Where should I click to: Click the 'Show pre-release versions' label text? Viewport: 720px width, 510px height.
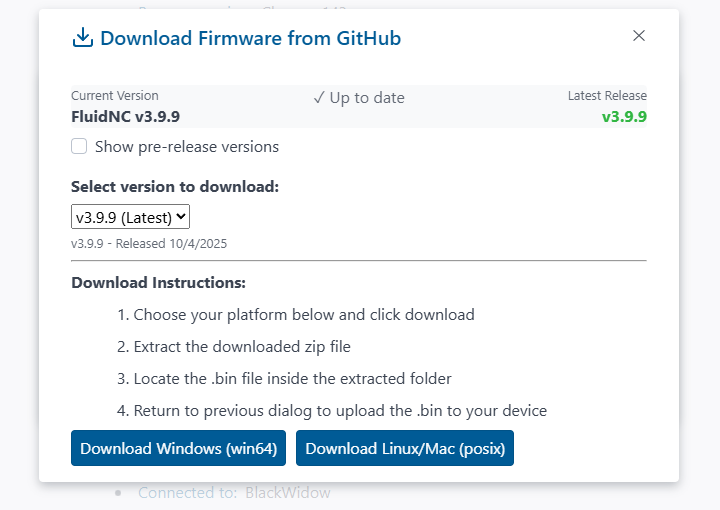[187, 147]
